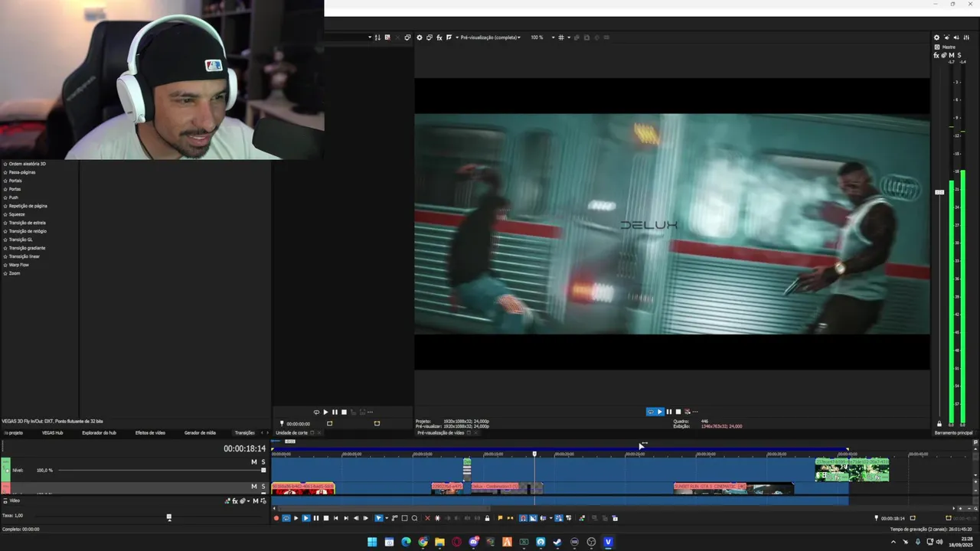Open the edit tool dropdown arrow

point(387,518)
